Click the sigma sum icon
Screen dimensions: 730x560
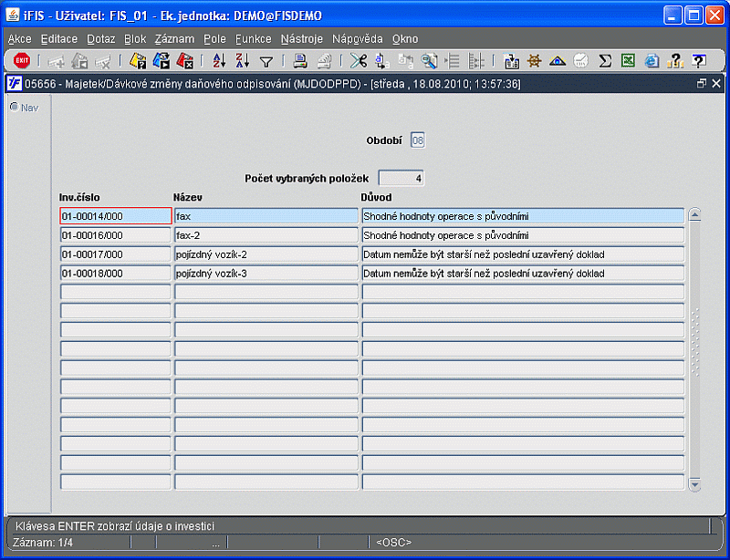(x=605, y=60)
